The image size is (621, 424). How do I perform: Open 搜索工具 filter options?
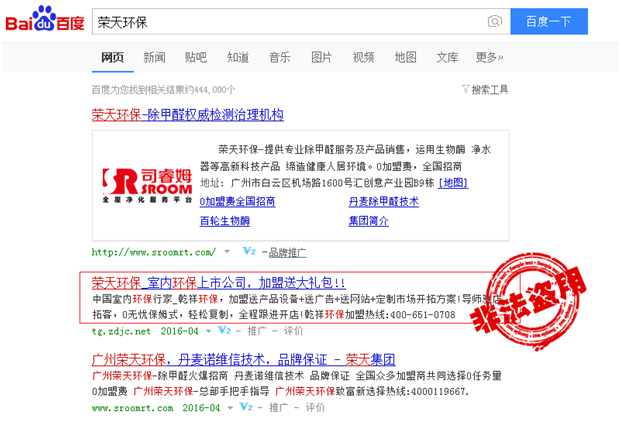coord(485,90)
